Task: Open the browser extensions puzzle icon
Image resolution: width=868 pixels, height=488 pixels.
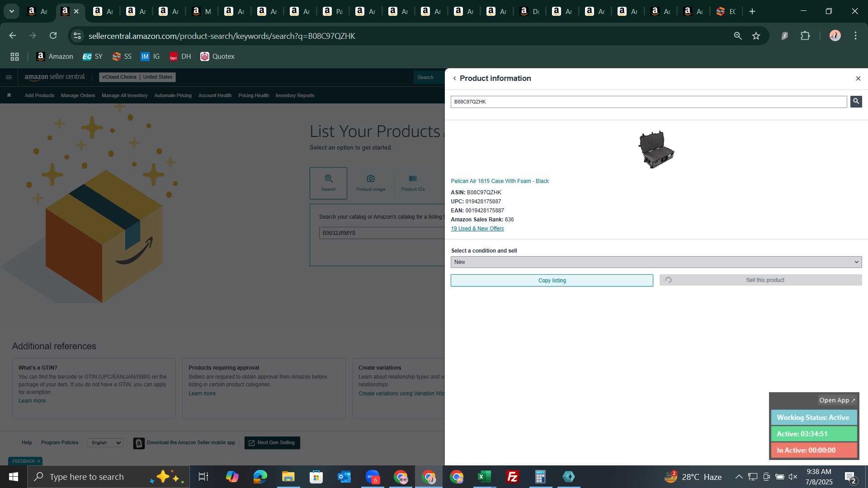Action: (x=805, y=36)
